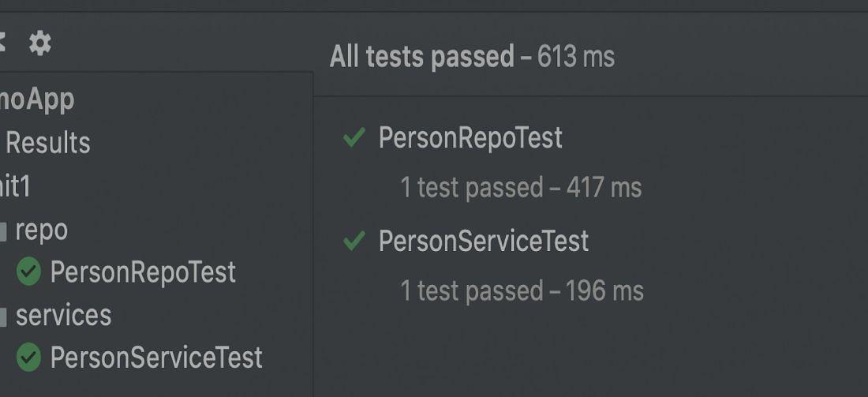Select the tree node ending in 'nit1'
The image size is (868, 397).
point(15,187)
